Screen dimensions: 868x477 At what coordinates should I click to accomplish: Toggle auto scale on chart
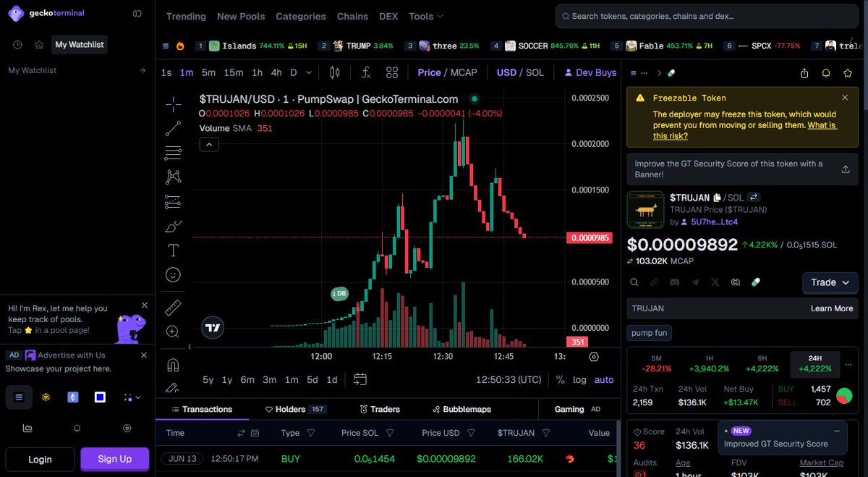(x=604, y=379)
